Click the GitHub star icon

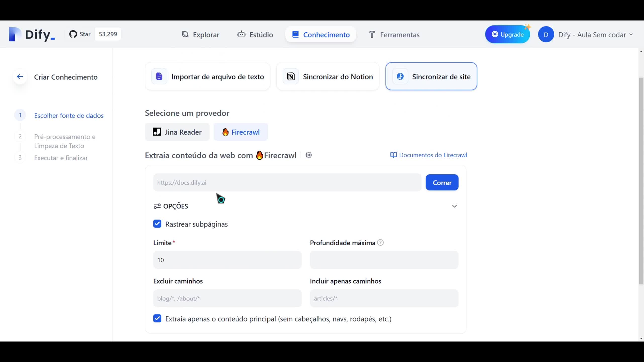coord(73,34)
